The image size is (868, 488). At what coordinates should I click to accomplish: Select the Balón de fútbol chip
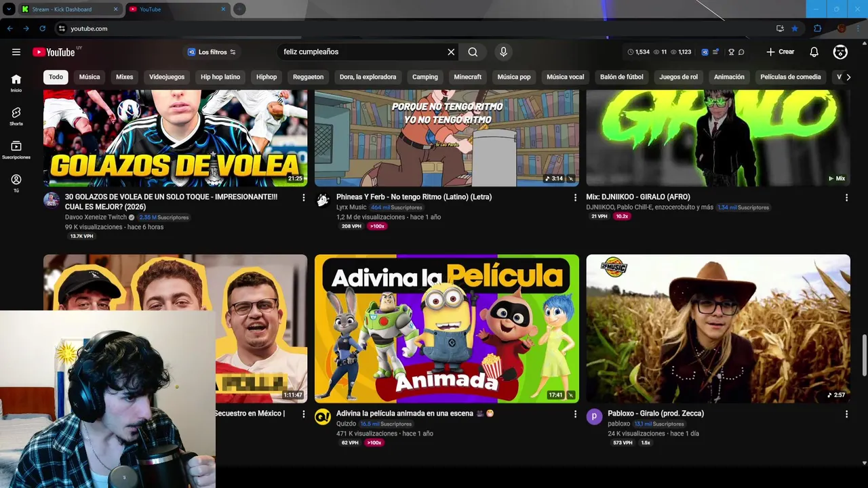[621, 77]
